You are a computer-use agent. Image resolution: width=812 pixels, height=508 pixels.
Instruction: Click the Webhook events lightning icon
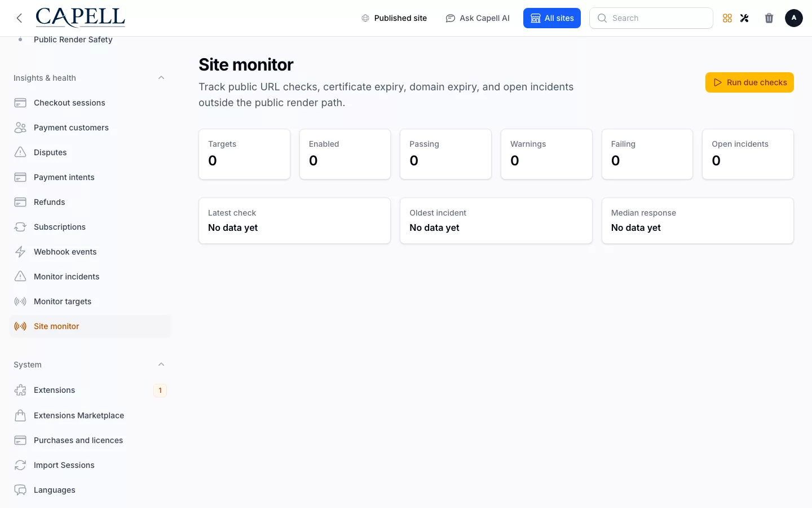coord(20,252)
